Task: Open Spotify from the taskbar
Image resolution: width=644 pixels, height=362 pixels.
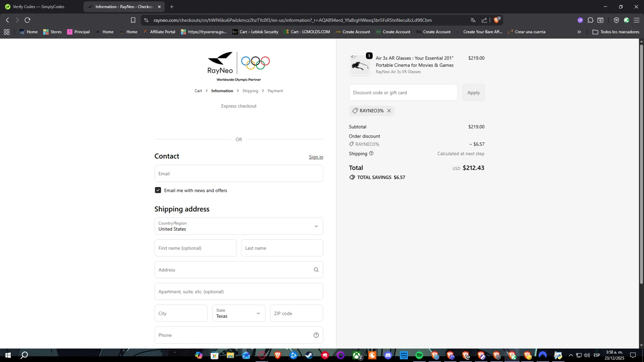Action: point(419,355)
